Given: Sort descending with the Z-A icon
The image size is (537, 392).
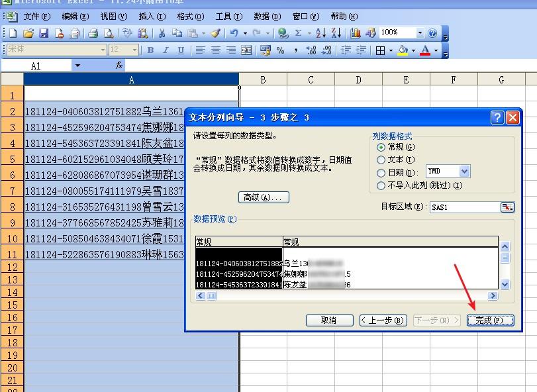Looking at the screenshot, I should (x=336, y=33).
